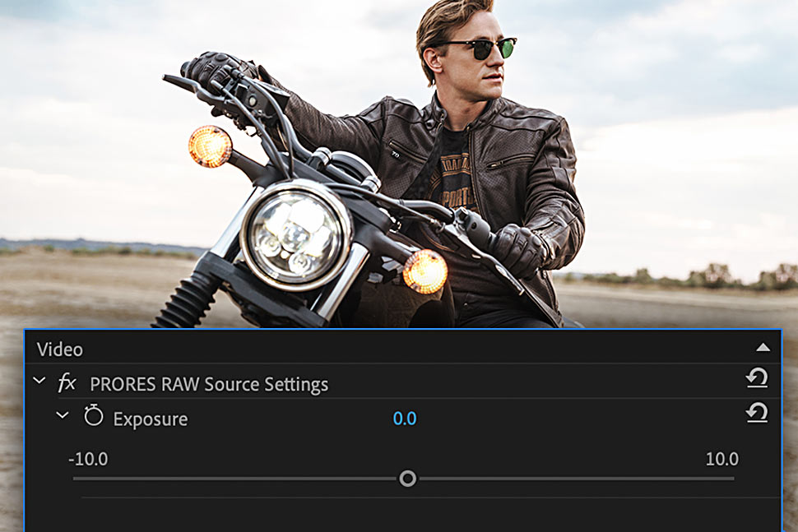Reset the Exposure parameter
The width and height of the screenshot is (798, 532).
756,413
